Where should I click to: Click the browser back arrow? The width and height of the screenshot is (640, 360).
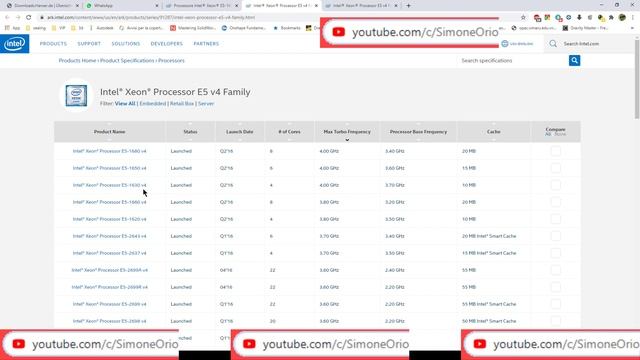click(7, 18)
